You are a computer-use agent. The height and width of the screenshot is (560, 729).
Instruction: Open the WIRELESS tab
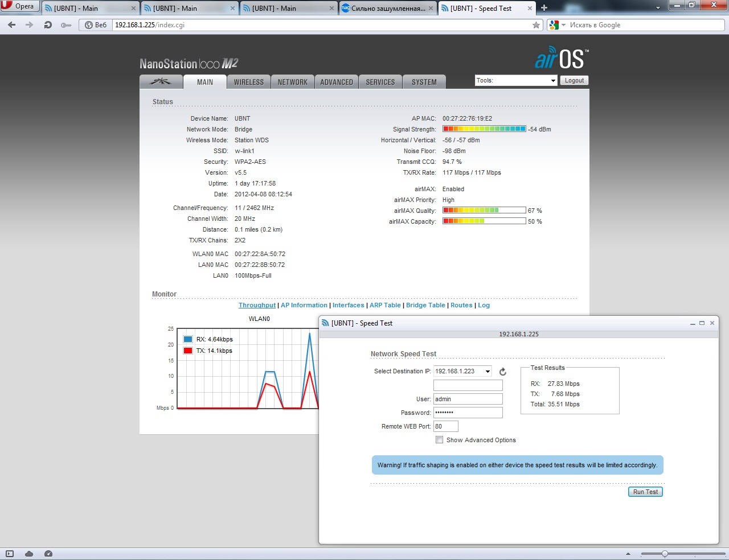pos(249,82)
